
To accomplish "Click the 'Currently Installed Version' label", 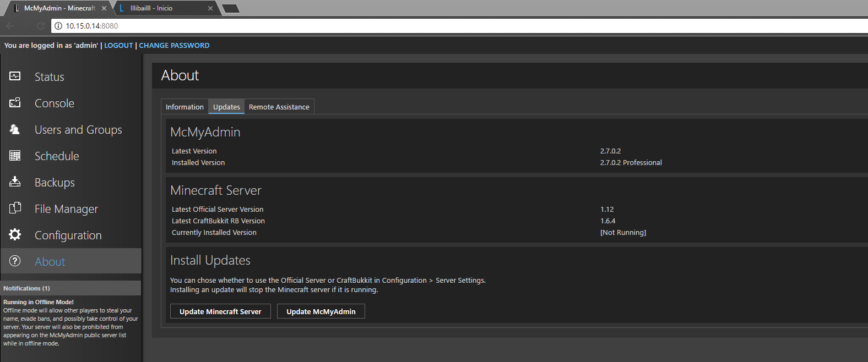I will (x=214, y=233).
